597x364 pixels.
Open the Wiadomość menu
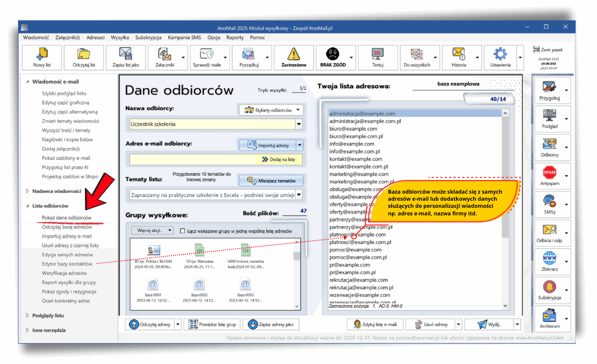[36, 37]
